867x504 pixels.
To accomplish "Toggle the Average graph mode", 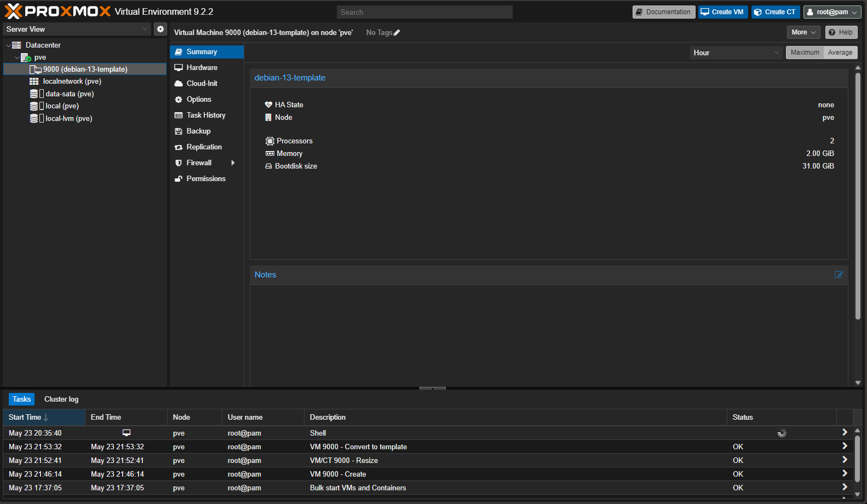I will [x=840, y=53].
